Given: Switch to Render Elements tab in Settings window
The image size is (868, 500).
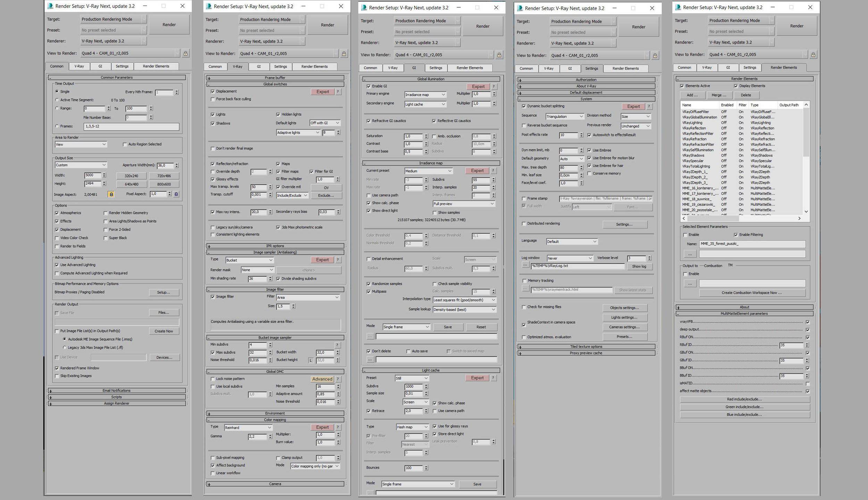Looking at the screenshot, I should coord(626,69).
